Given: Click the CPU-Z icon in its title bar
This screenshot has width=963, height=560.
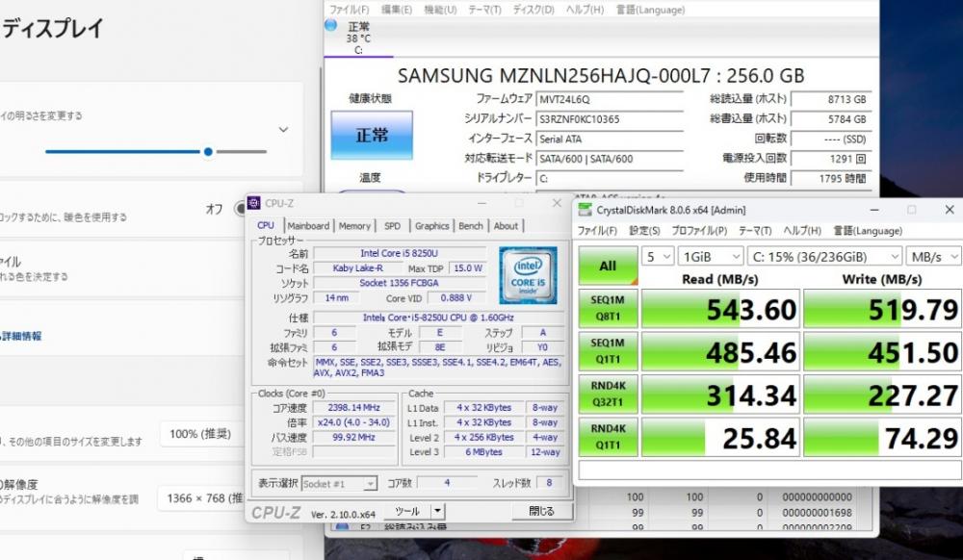Looking at the screenshot, I should pyautogui.click(x=253, y=203).
